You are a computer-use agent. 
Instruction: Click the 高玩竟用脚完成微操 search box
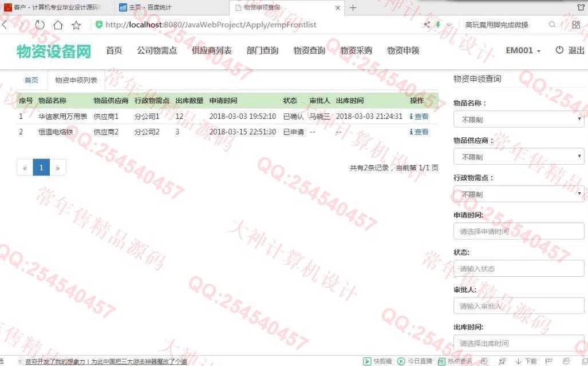point(497,25)
